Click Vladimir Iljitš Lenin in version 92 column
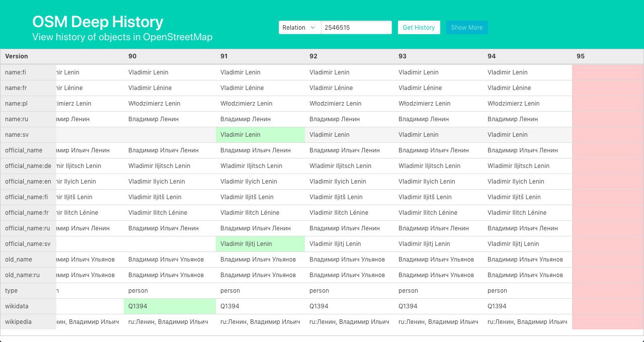 336,197
